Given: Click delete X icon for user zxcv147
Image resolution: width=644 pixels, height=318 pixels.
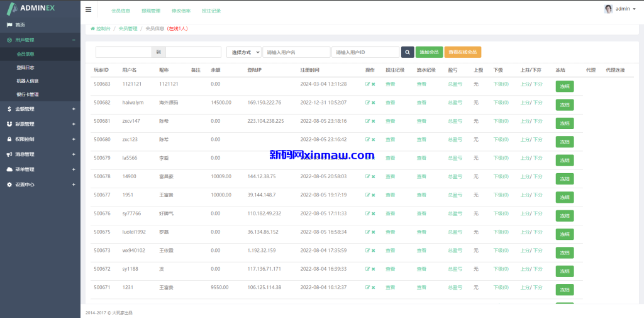Looking at the screenshot, I should point(373,121).
